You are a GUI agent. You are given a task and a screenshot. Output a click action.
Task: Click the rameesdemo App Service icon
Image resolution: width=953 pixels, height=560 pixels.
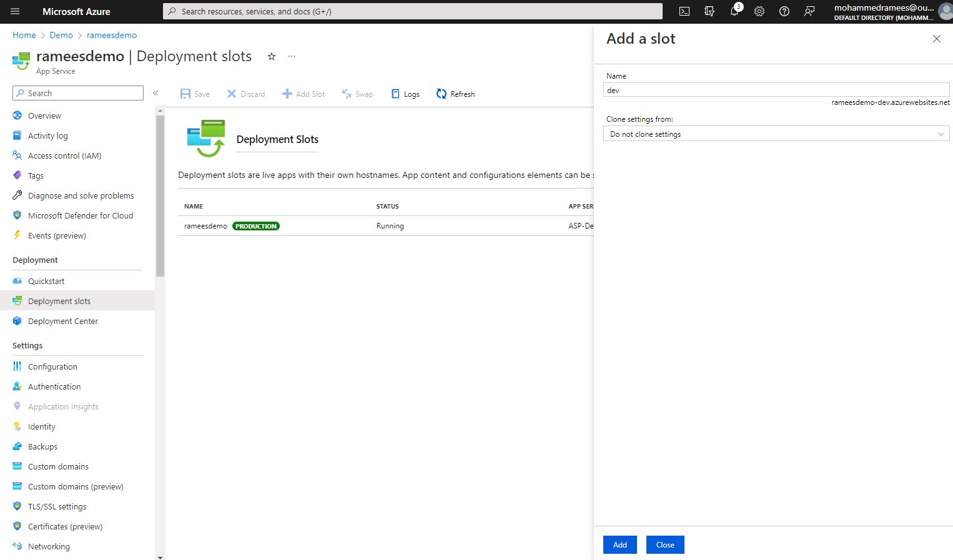pos(21,61)
